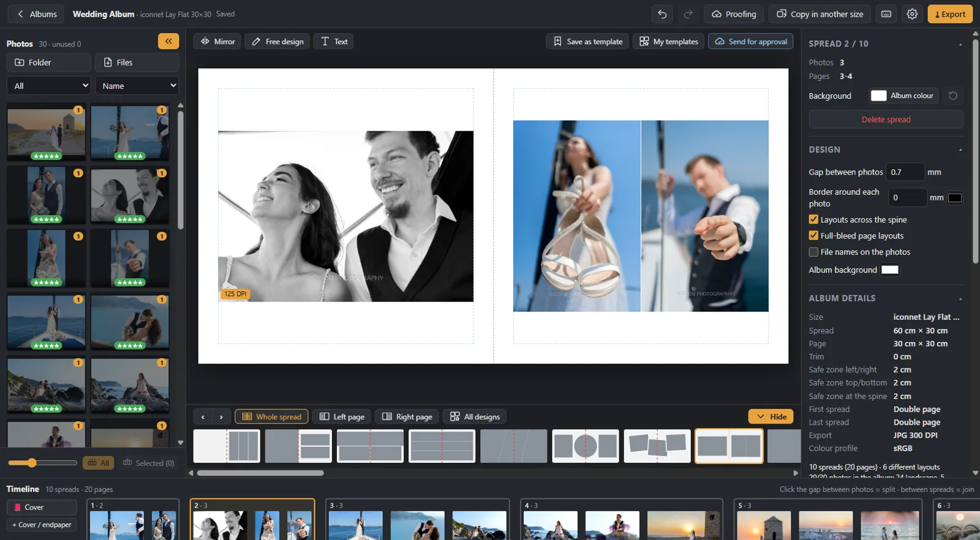This screenshot has height=540, width=980.
Task: Select the highlighted two-photo layout thumbnail
Action: click(x=729, y=446)
